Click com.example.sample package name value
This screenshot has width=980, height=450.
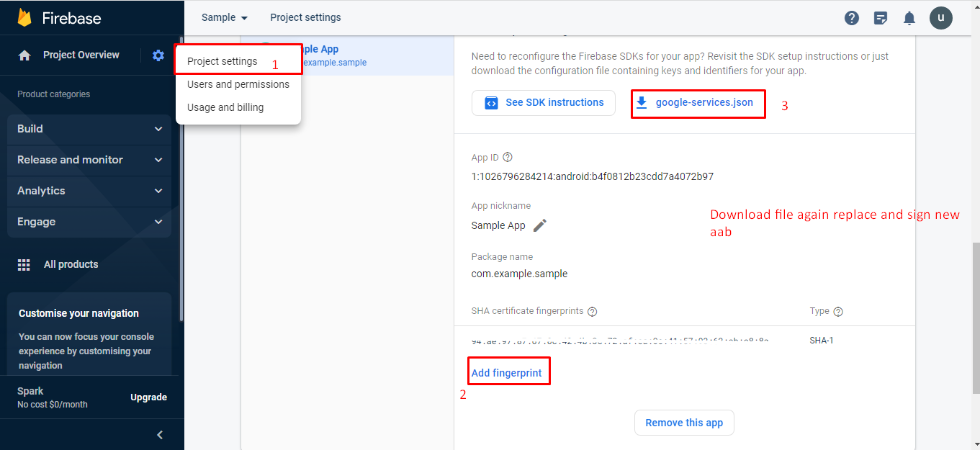click(519, 274)
